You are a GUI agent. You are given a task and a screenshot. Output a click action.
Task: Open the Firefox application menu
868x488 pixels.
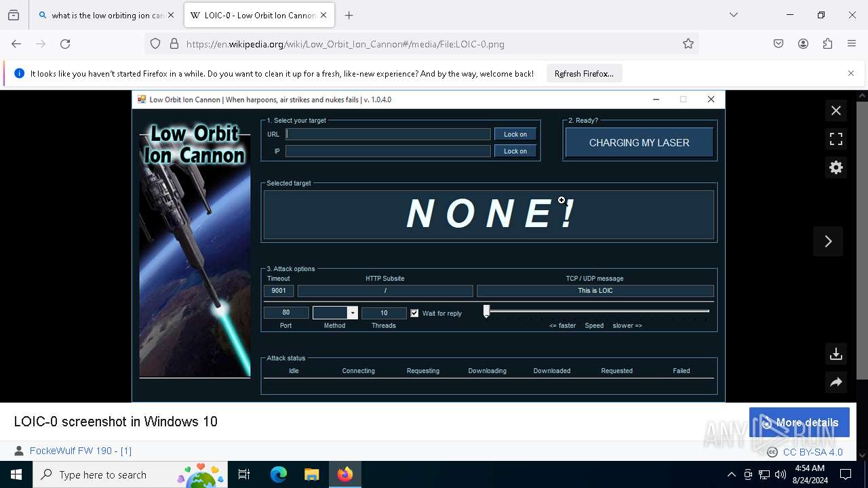(852, 44)
